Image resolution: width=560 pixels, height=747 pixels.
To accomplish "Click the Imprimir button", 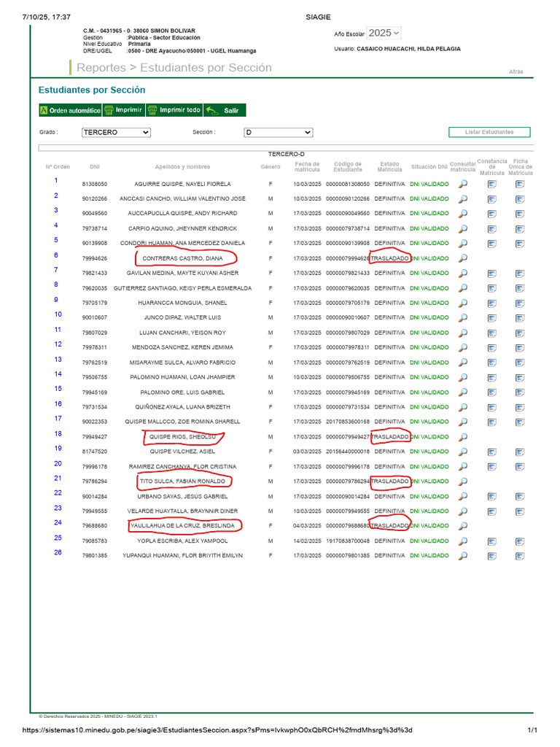I will coord(123,110).
